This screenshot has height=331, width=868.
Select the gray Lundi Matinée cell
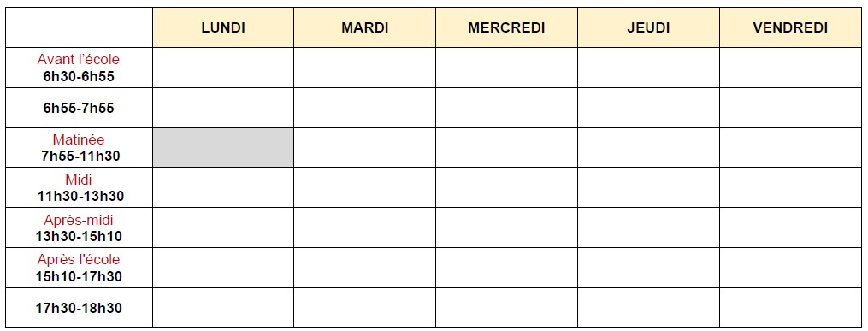(223, 148)
